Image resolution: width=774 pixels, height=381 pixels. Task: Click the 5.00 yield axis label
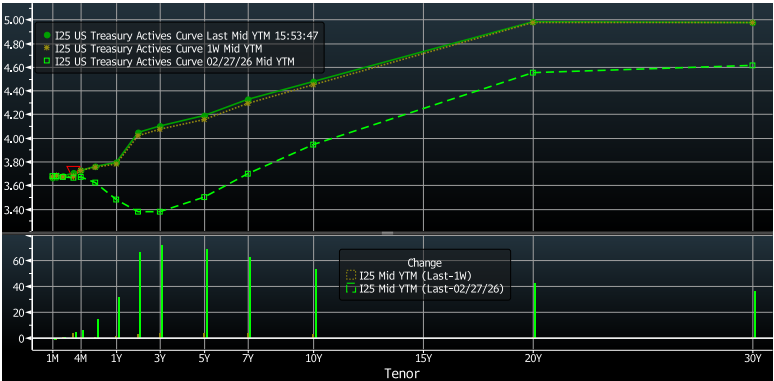click(x=15, y=20)
